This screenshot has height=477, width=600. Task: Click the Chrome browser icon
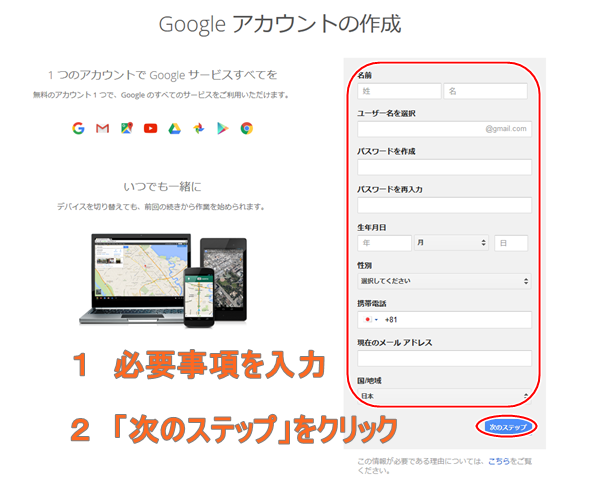(246, 128)
